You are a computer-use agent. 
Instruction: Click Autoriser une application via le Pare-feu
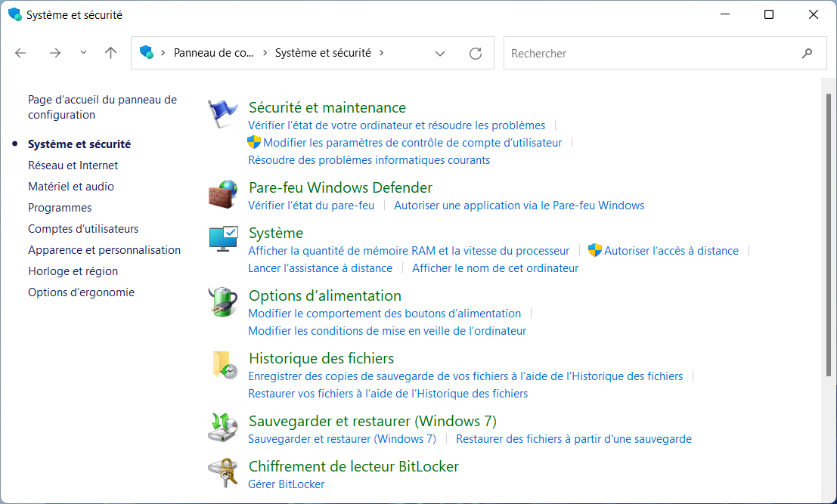click(x=519, y=206)
